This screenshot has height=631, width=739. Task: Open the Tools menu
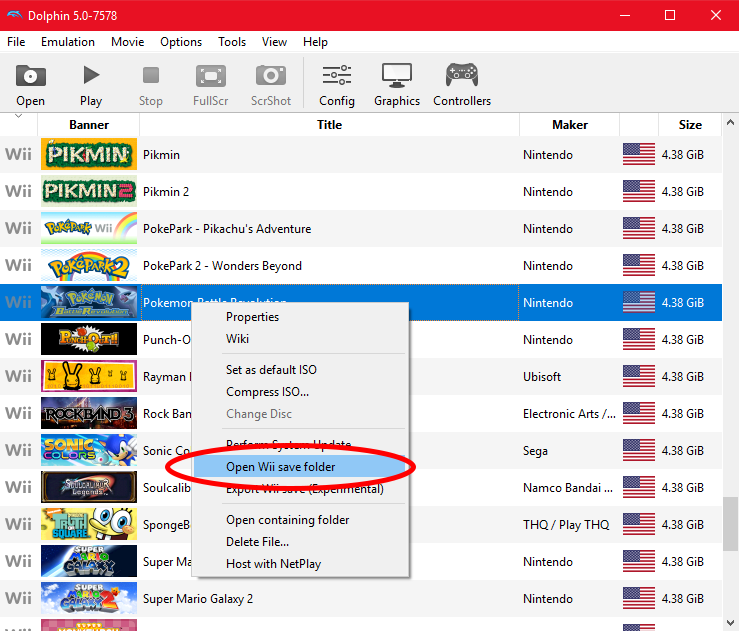[232, 42]
